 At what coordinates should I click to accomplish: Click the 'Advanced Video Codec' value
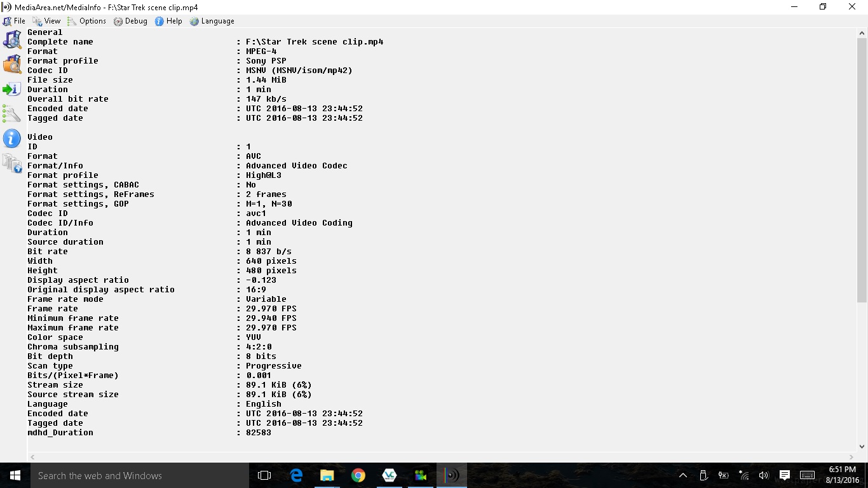pos(297,166)
